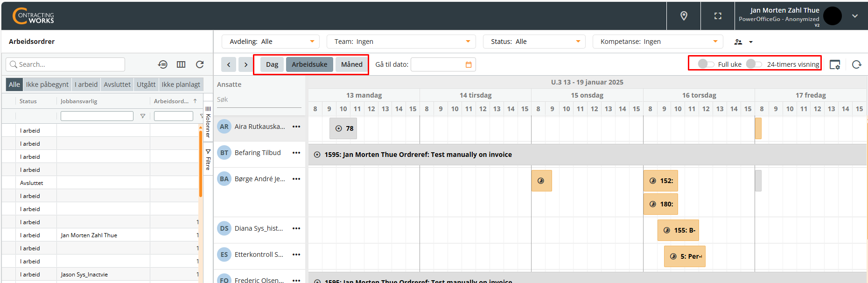The image size is (868, 283).
Task: Click the DS avatar for Diana Sys_hist
Action: (224, 228)
